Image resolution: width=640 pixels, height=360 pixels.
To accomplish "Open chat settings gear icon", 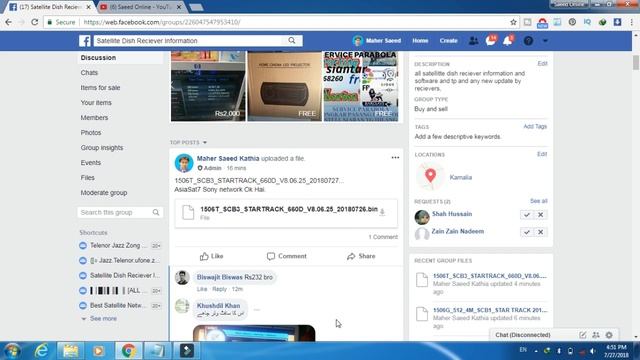I will (609, 335).
